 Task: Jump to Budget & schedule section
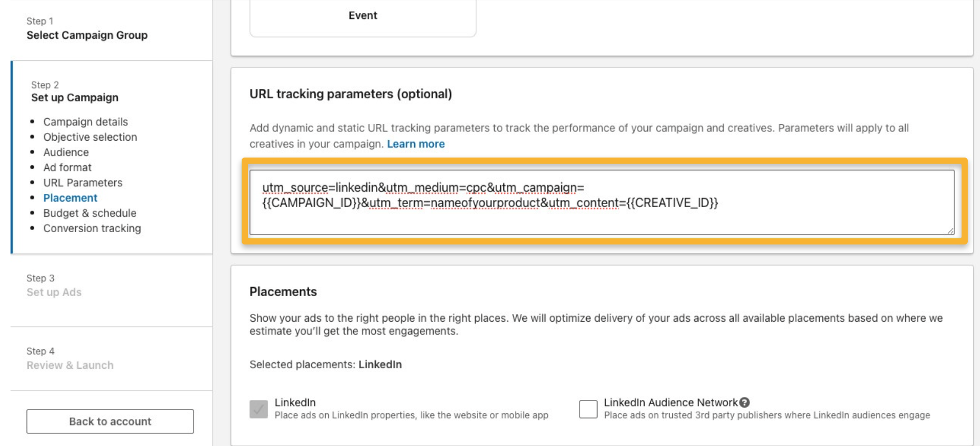90,213
